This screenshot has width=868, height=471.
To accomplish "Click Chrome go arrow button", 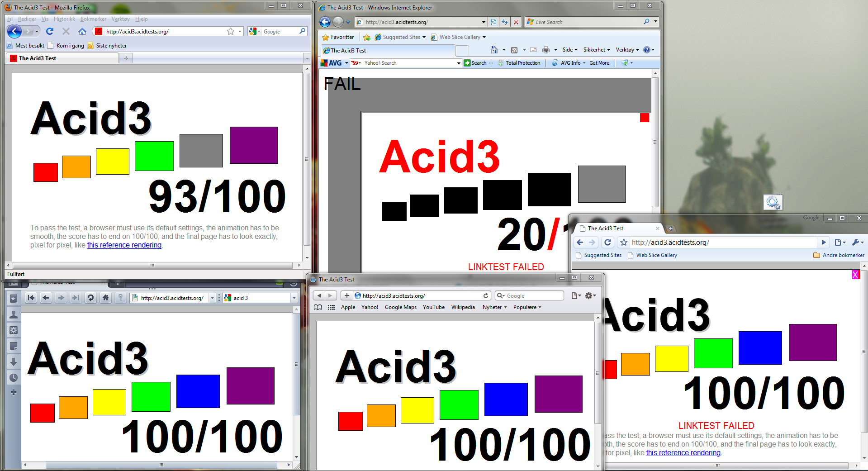I will [x=824, y=243].
